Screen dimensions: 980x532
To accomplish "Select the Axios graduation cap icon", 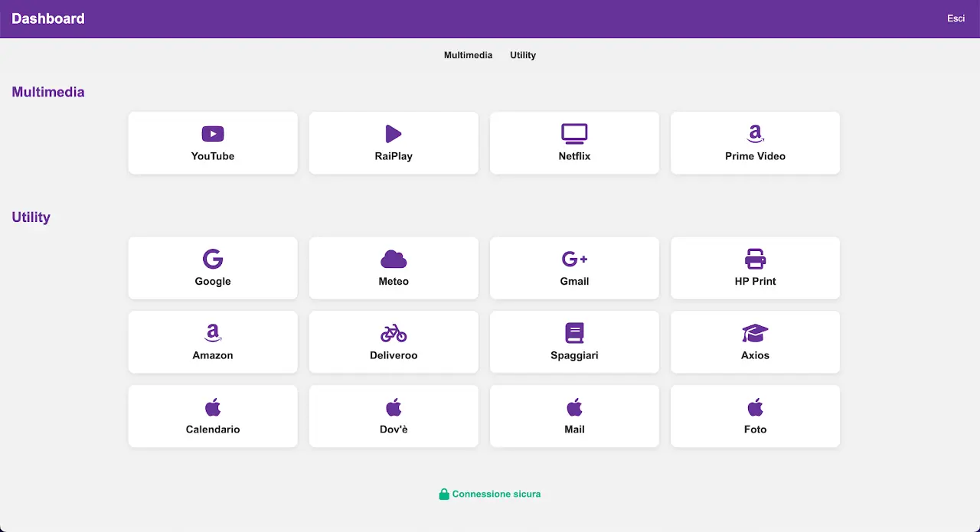I will click(x=756, y=333).
